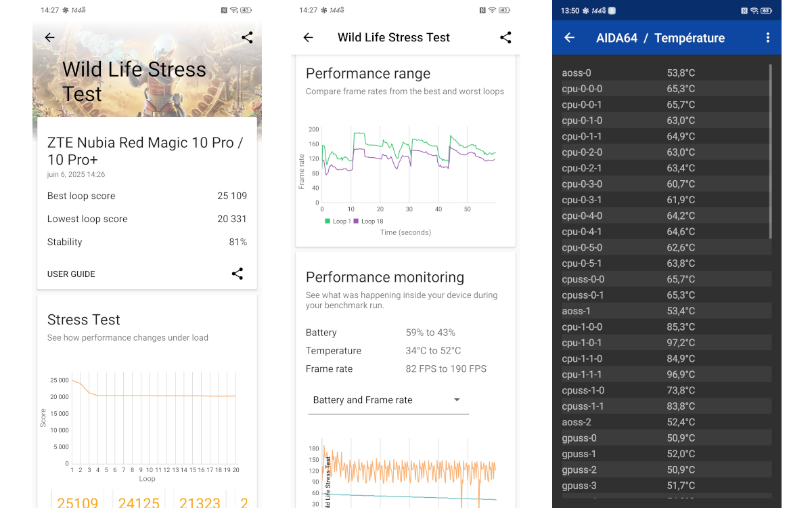The image size is (812, 508).
Task: Click the Stress Test card heading
Action: pyautogui.click(x=84, y=320)
